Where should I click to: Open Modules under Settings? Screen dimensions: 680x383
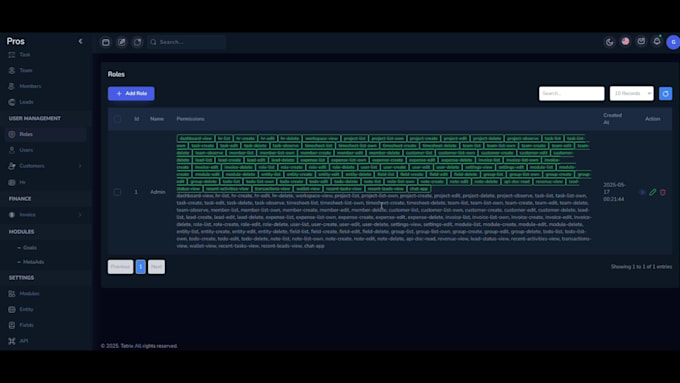29,294
